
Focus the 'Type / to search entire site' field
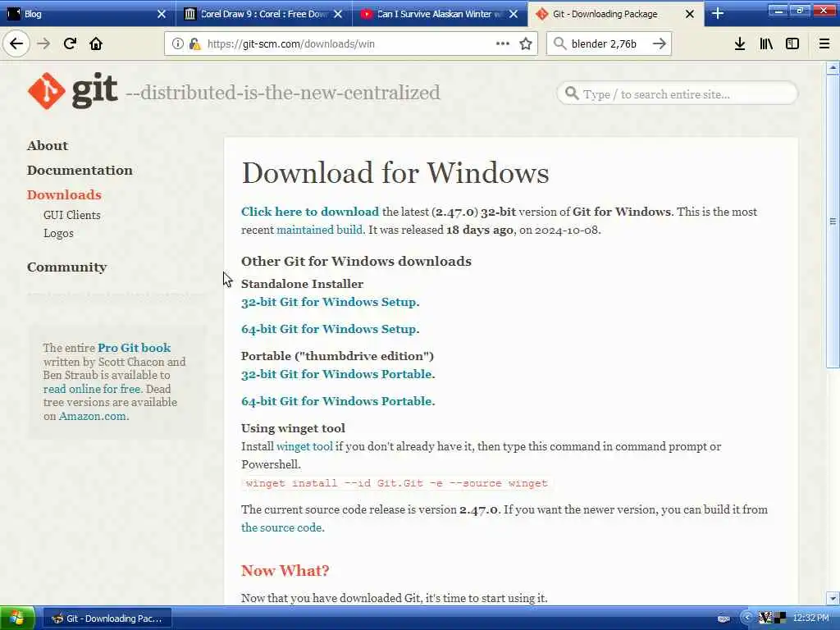pyautogui.click(x=678, y=94)
